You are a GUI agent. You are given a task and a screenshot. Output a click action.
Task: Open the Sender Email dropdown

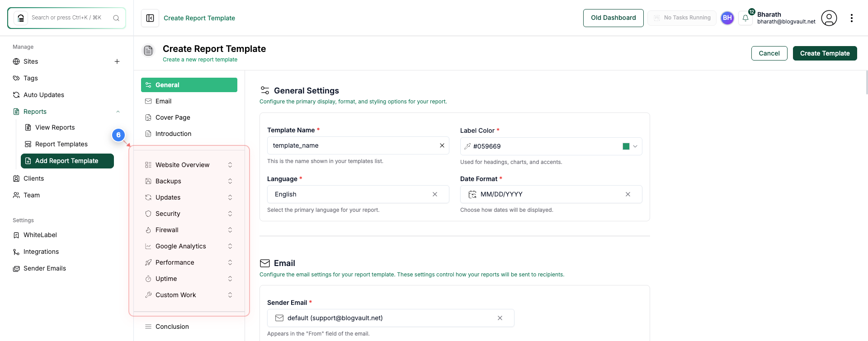pyautogui.click(x=391, y=318)
